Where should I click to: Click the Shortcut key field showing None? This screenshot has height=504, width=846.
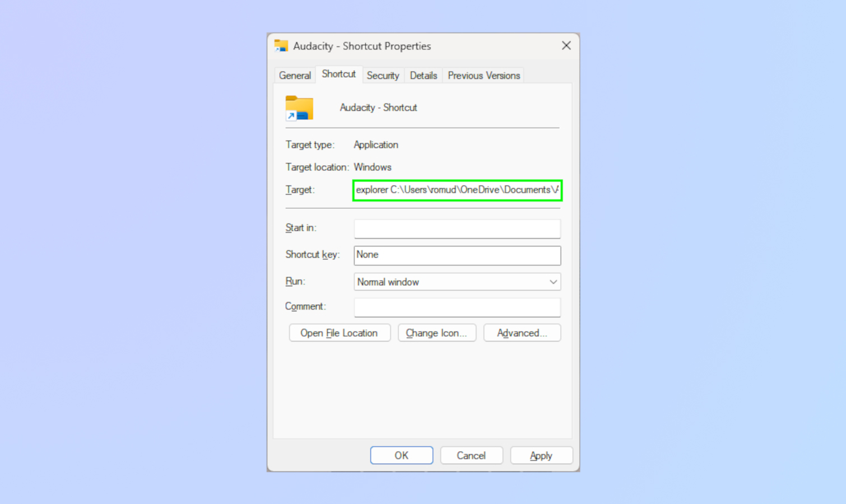coord(457,255)
